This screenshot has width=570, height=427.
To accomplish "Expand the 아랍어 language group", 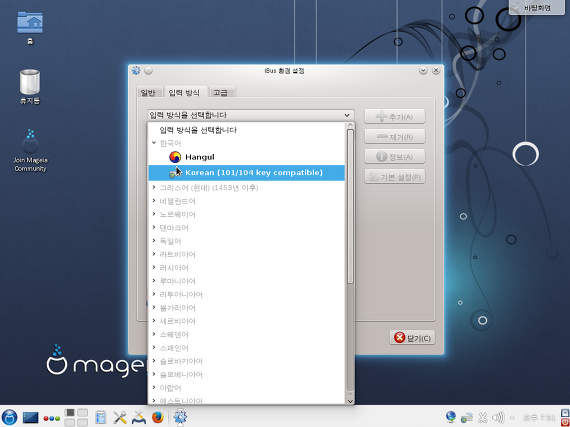I will pos(154,388).
